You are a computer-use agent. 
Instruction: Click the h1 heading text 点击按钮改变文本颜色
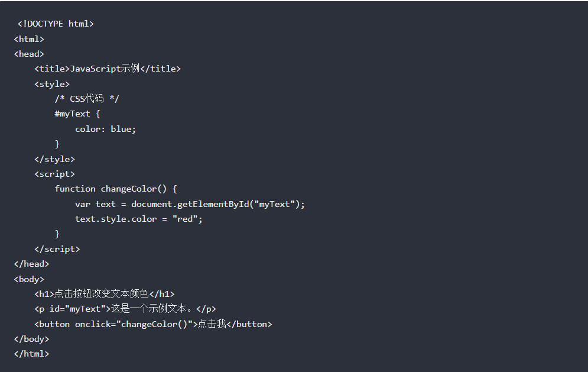coord(102,294)
